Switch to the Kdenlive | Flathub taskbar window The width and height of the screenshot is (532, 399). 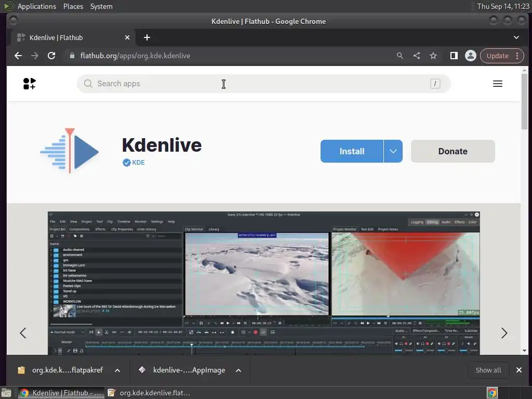[x=61, y=393]
